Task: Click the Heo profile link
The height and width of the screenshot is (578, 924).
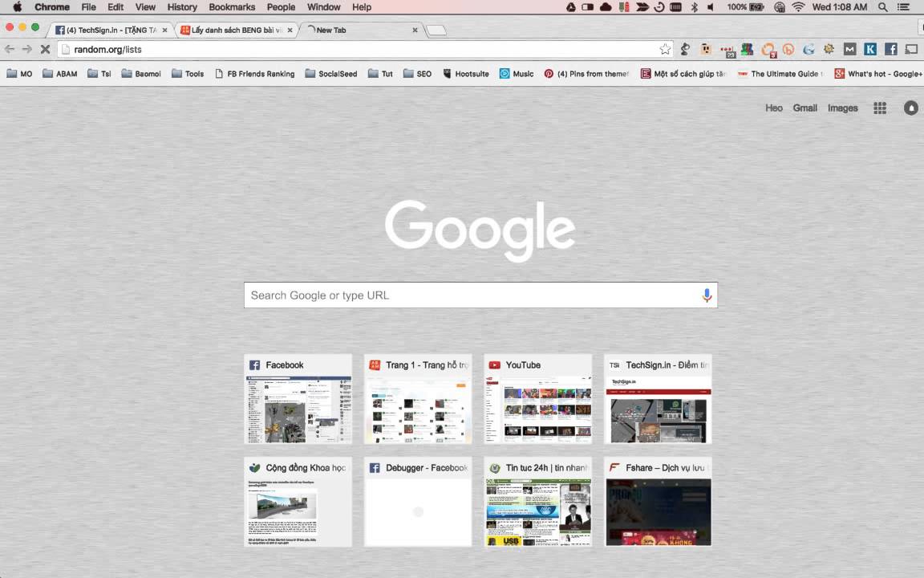Action: click(774, 108)
